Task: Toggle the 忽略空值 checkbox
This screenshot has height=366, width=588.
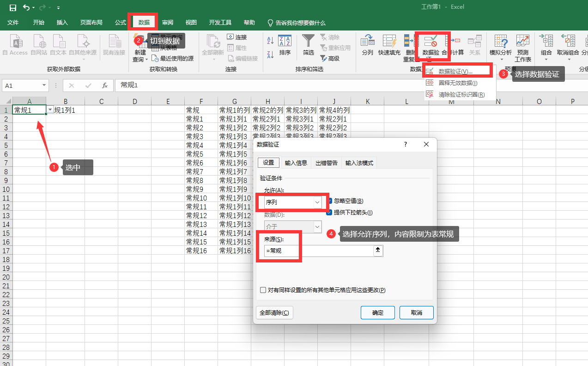Action: point(330,201)
